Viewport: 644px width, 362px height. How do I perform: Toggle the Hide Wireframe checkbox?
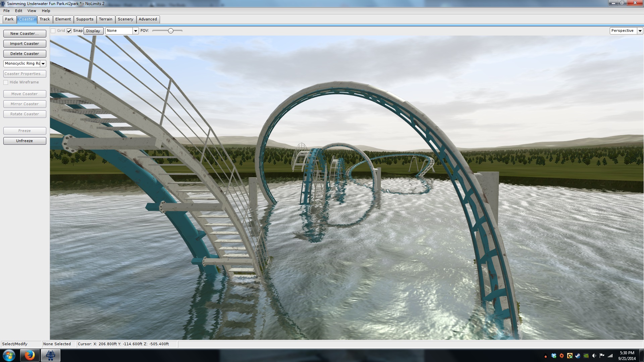click(x=6, y=82)
